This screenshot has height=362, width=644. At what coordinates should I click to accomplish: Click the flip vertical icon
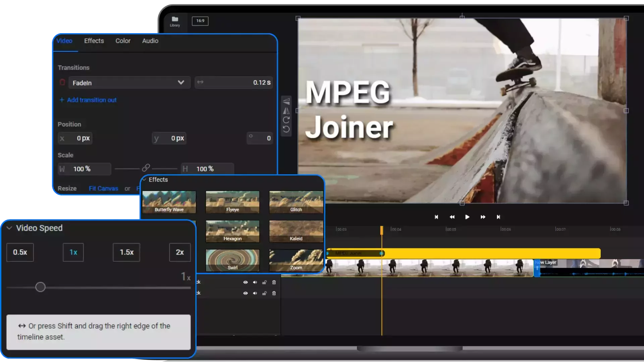286,101
